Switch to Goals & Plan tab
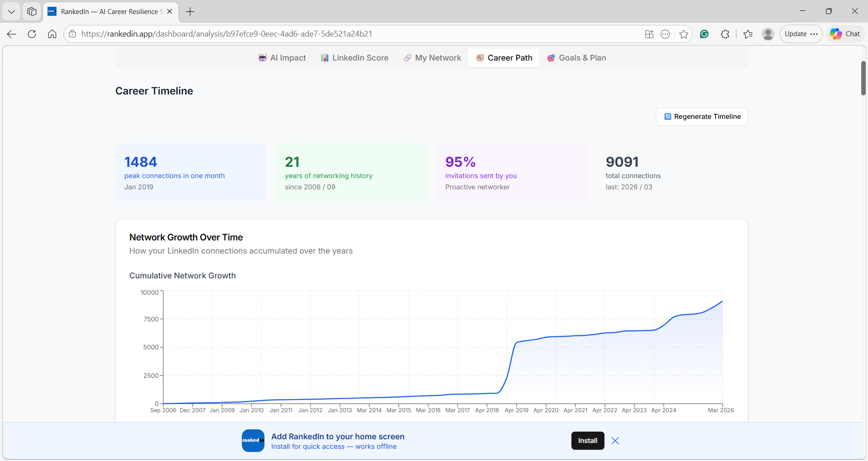 [576, 58]
